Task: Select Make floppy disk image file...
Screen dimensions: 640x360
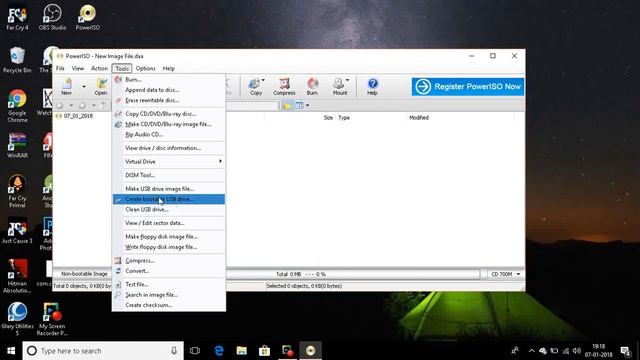Action: pyautogui.click(x=169, y=237)
